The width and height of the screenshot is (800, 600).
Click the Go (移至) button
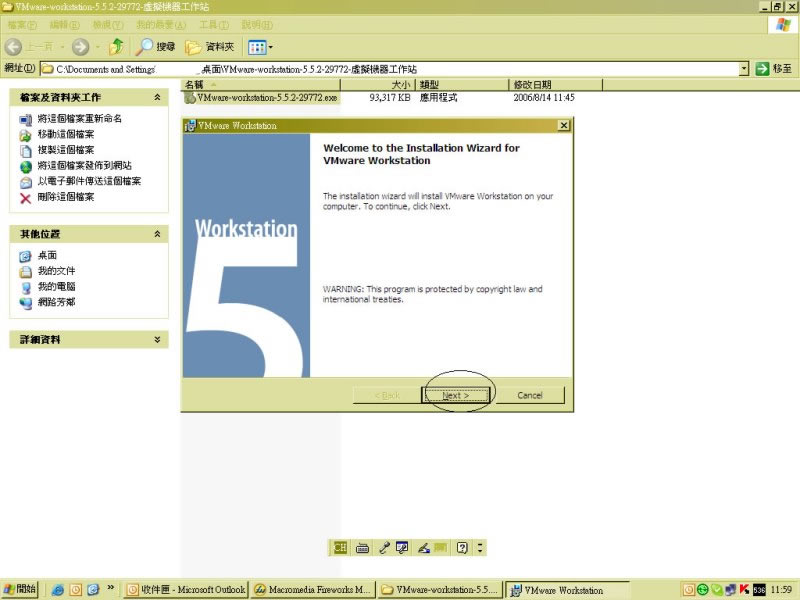point(775,68)
